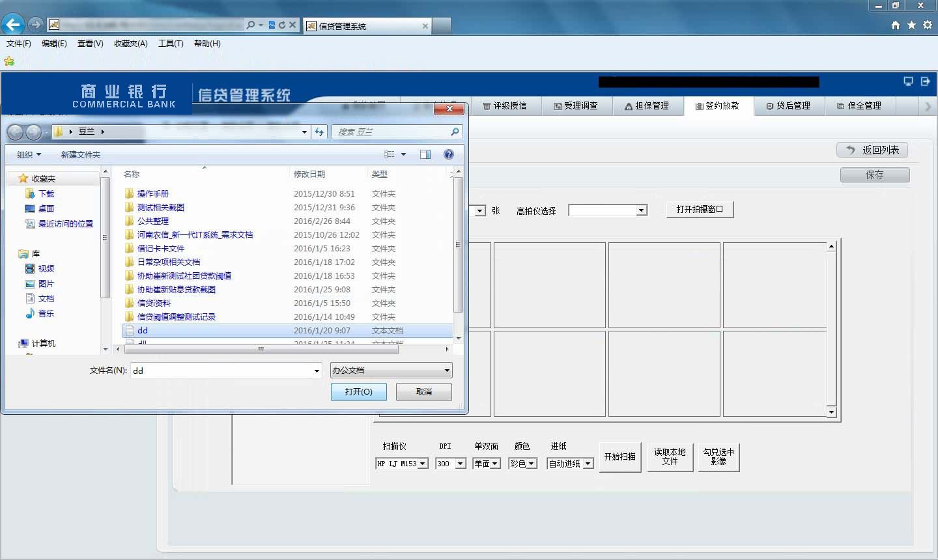Switch to the 担保管理 tab
Image resolution: width=938 pixels, height=560 pixels.
point(647,106)
